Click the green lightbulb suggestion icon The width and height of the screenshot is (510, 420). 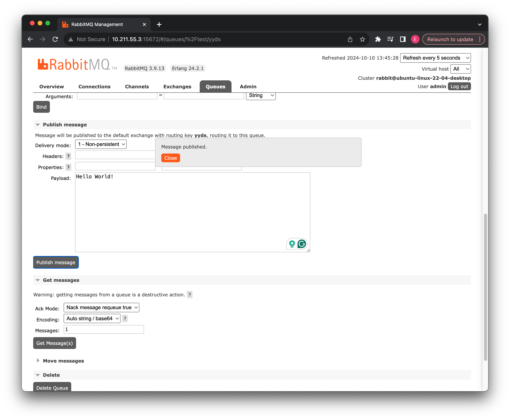(x=292, y=244)
